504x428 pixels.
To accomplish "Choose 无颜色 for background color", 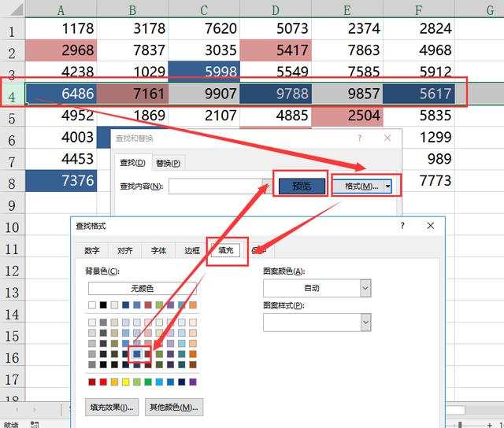I will pyautogui.click(x=142, y=288).
